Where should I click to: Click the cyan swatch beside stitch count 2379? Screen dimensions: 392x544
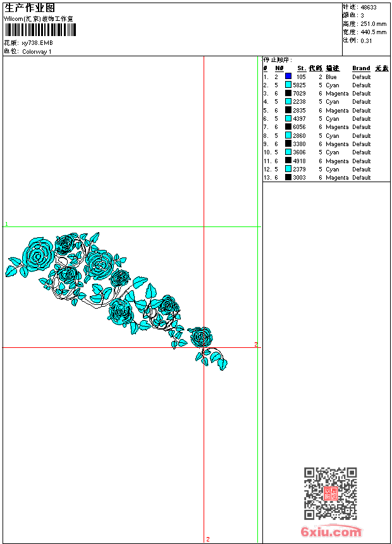[x=288, y=169]
